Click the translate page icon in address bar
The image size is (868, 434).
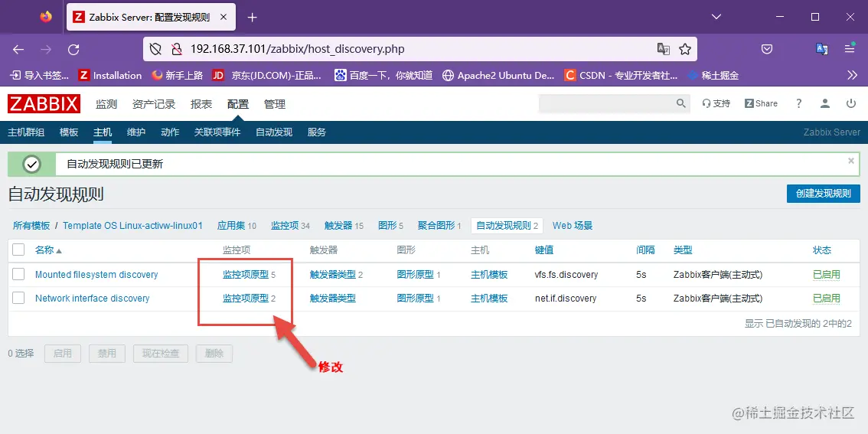pyautogui.click(x=663, y=49)
